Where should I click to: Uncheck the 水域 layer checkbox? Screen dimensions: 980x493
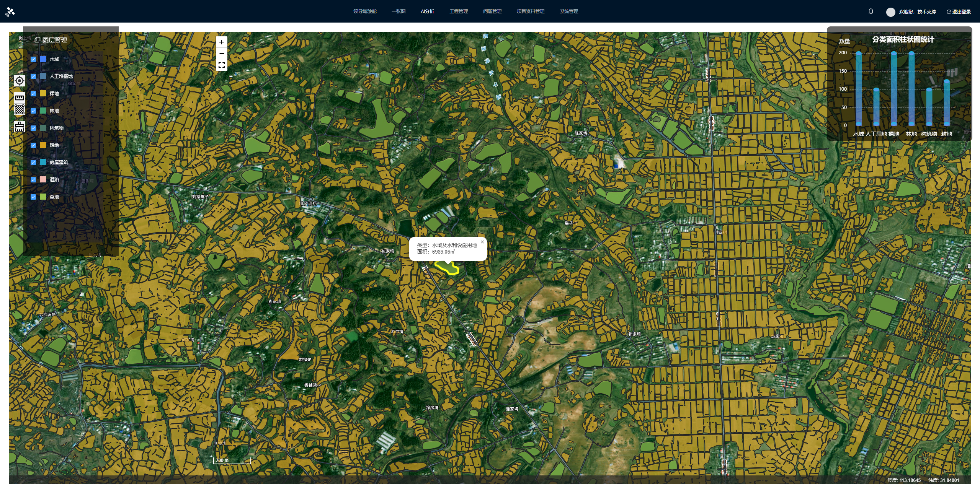tap(33, 59)
